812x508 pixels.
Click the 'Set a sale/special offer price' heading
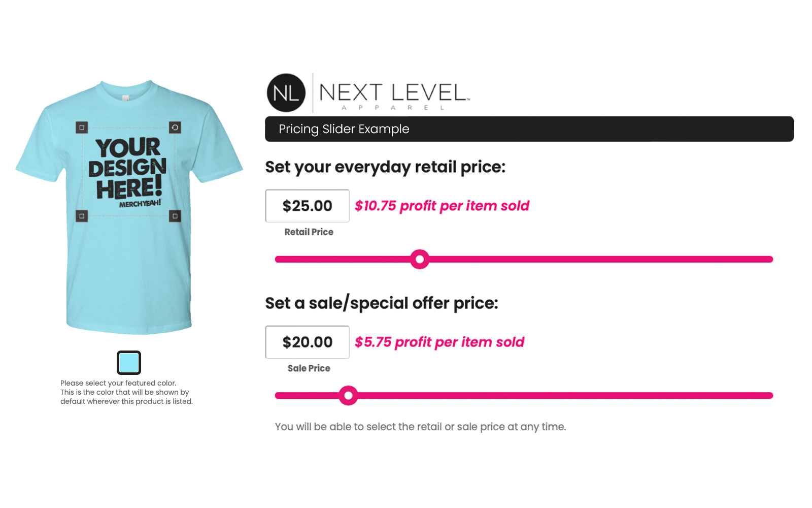pyautogui.click(x=382, y=303)
